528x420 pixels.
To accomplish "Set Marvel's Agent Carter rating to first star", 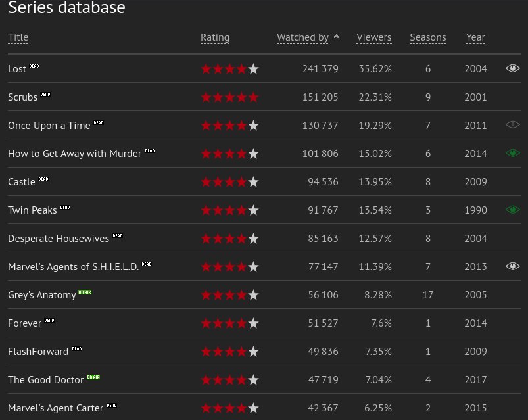I will 206,408.
